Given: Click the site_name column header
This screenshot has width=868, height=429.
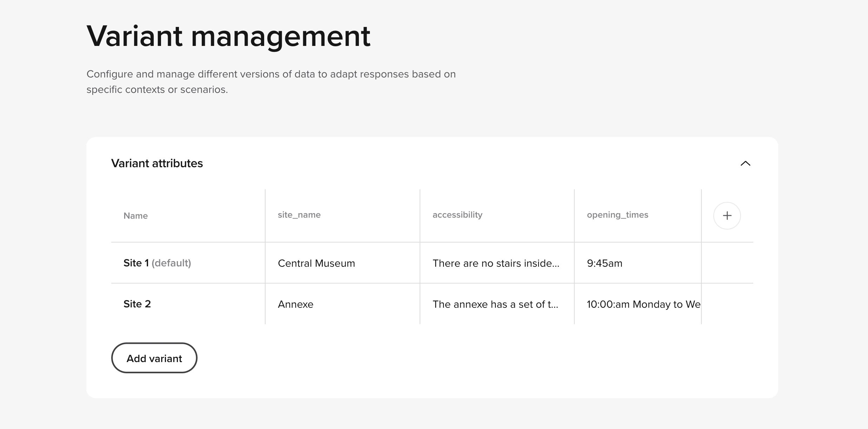Looking at the screenshot, I should 299,215.
